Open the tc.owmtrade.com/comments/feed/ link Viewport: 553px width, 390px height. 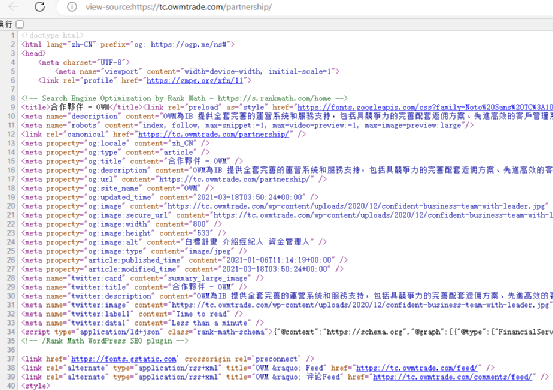[452, 377]
